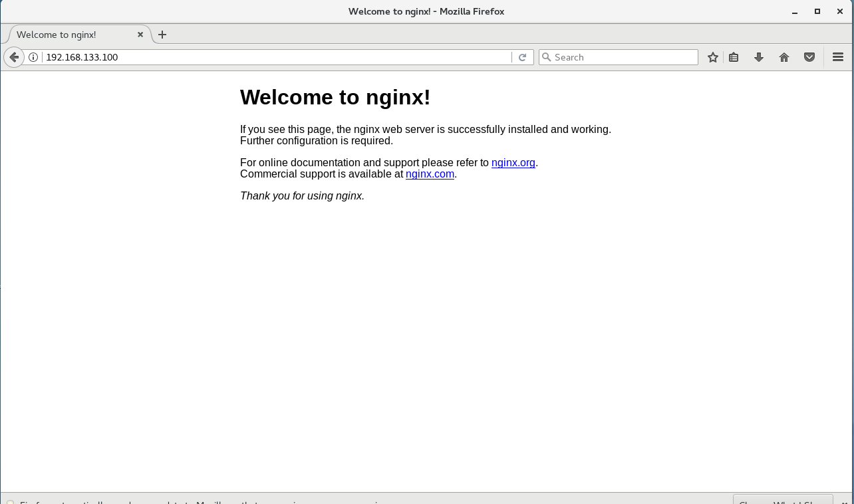The width and height of the screenshot is (854, 504).
Task: Click 'Further configuration is required.' text
Action: pyautogui.click(x=317, y=141)
